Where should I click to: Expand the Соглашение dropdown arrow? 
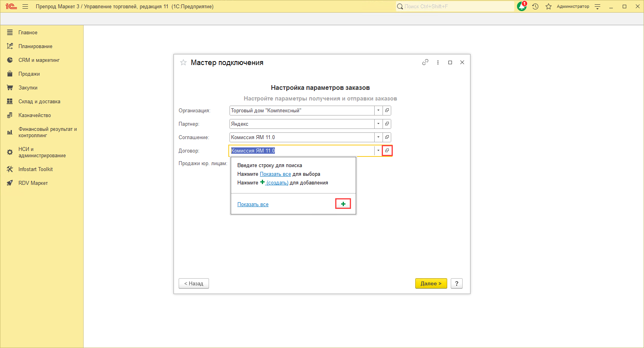coord(378,137)
